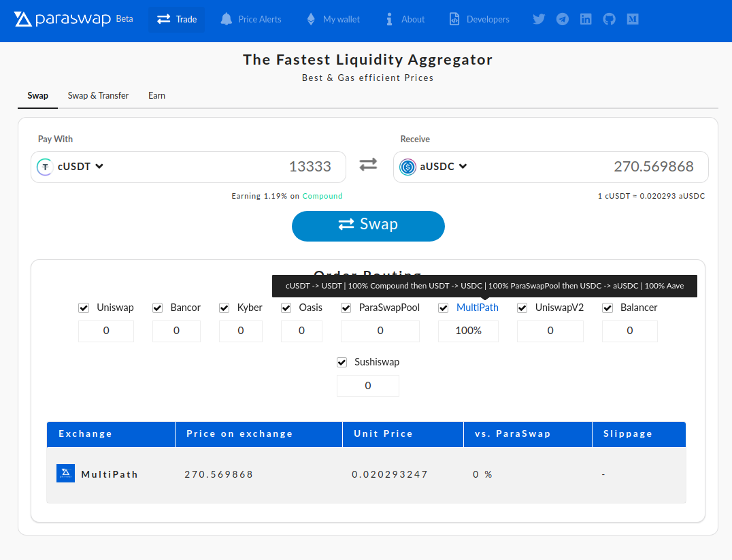This screenshot has height=560, width=732.
Task: Toggle the ParaSwapPool checkbox
Action: click(346, 308)
